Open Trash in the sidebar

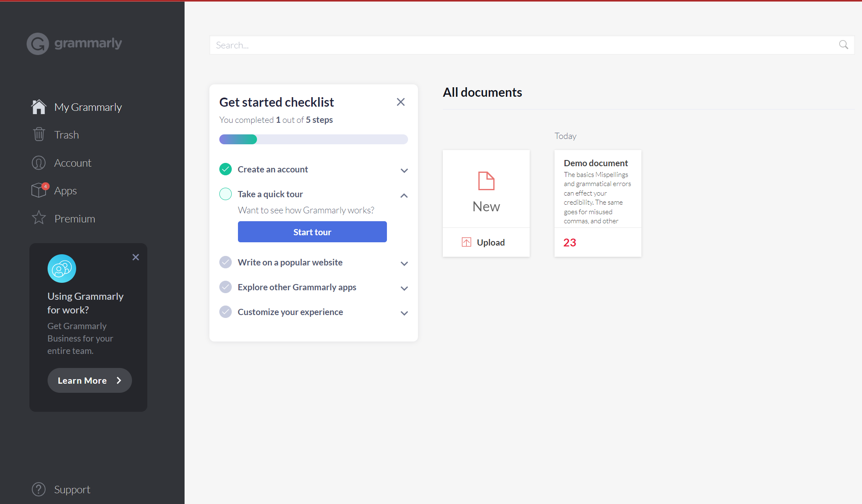click(x=66, y=135)
